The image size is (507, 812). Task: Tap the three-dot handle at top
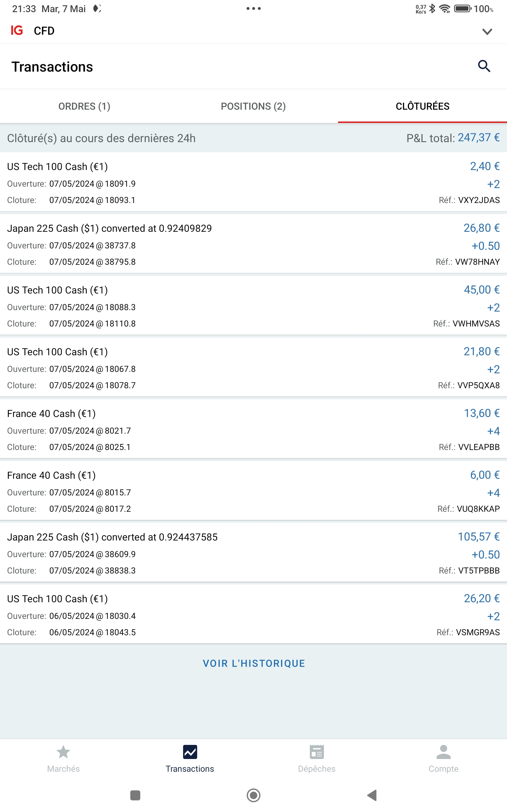coord(253,8)
